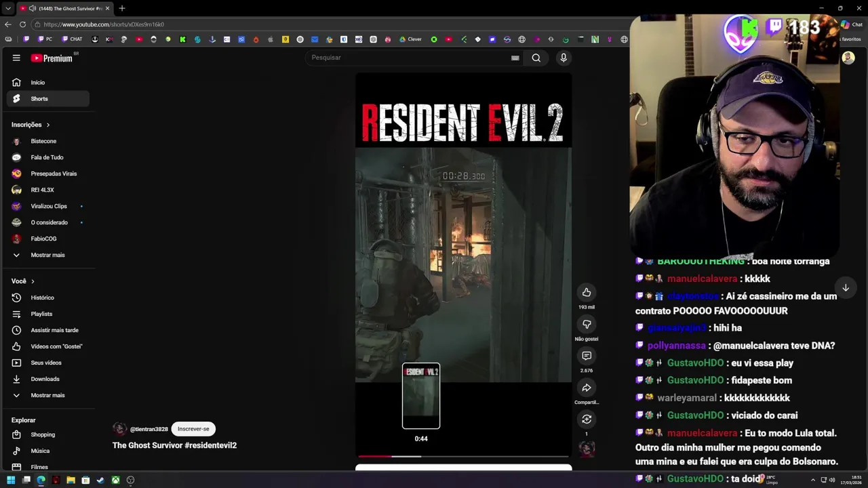This screenshot has width=868, height=488.
Task: Open the Short's comments panel
Action: [x=587, y=356]
